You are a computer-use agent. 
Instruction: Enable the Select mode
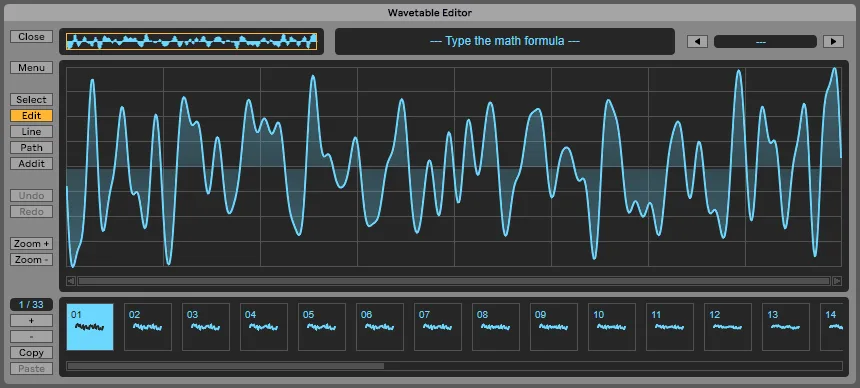(31, 100)
